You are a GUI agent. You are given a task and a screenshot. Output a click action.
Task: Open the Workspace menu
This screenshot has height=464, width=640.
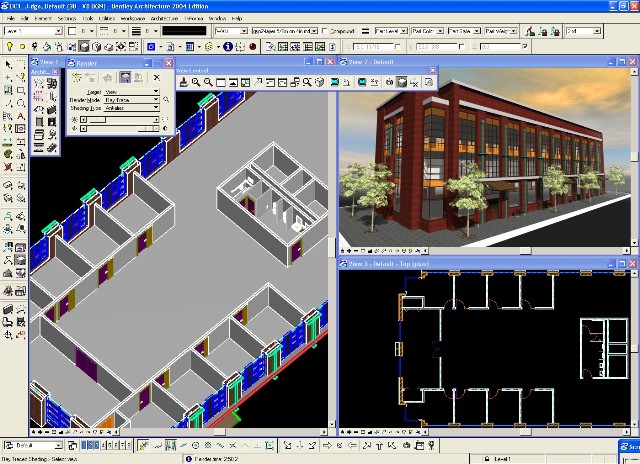[135, 19]
